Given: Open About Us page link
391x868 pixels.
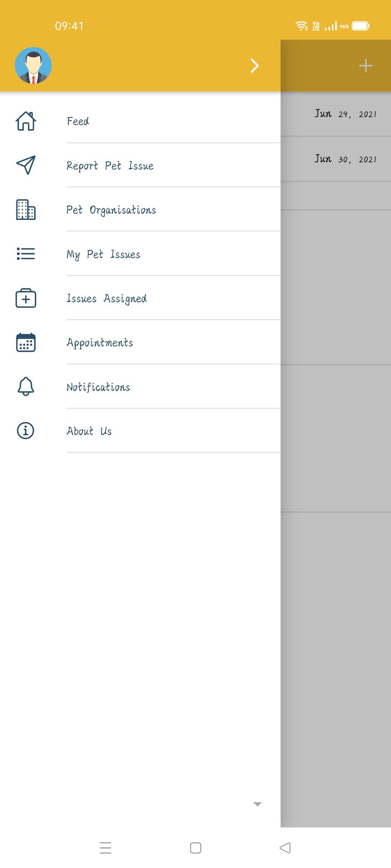Looking at the screenshot, I should pos(89,431).
